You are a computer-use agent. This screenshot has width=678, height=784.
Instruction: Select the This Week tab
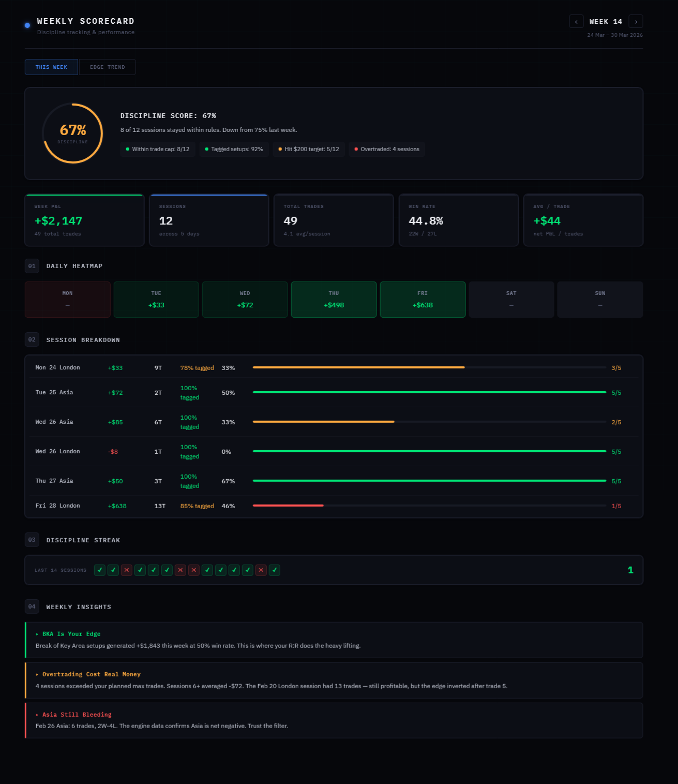(51, 67)
